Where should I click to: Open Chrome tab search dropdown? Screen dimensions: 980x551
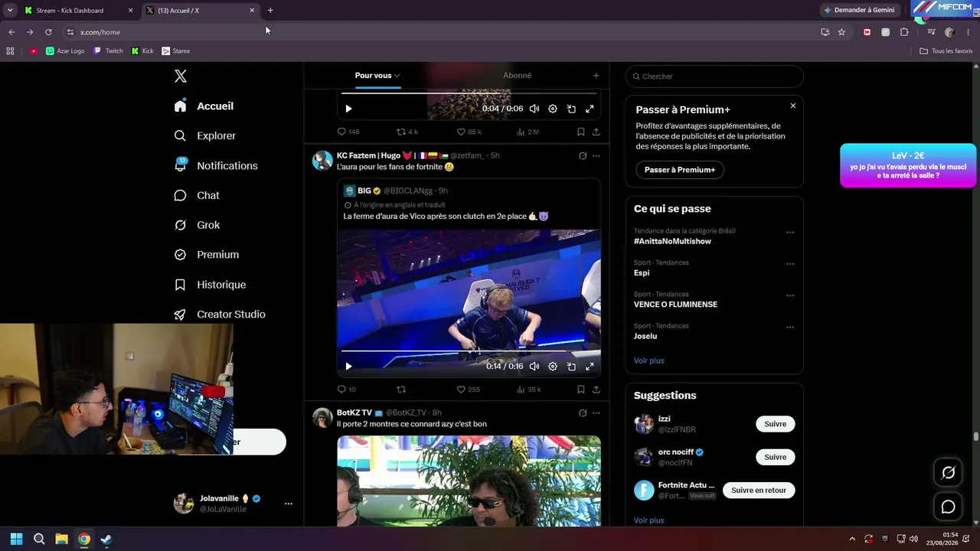(10, 10)
